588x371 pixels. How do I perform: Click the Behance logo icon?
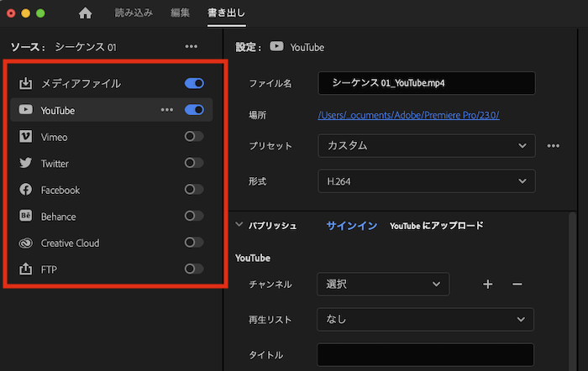click(25, 216)
